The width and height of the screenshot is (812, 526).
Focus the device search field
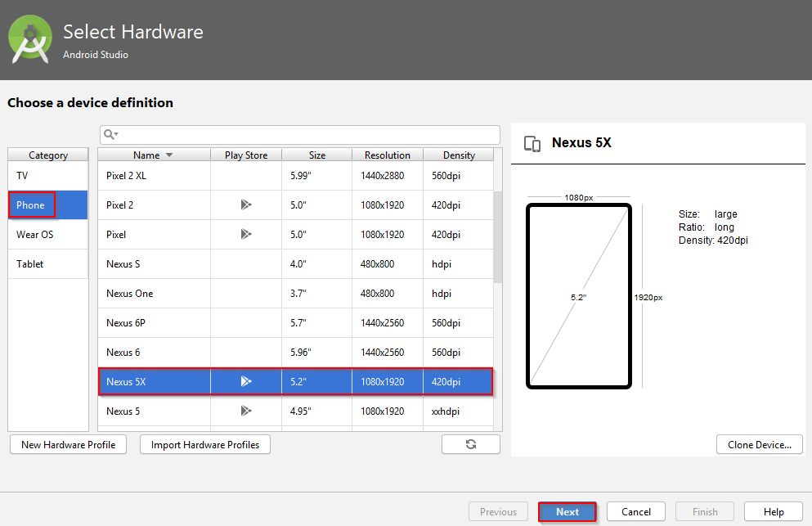pos(300,135)
